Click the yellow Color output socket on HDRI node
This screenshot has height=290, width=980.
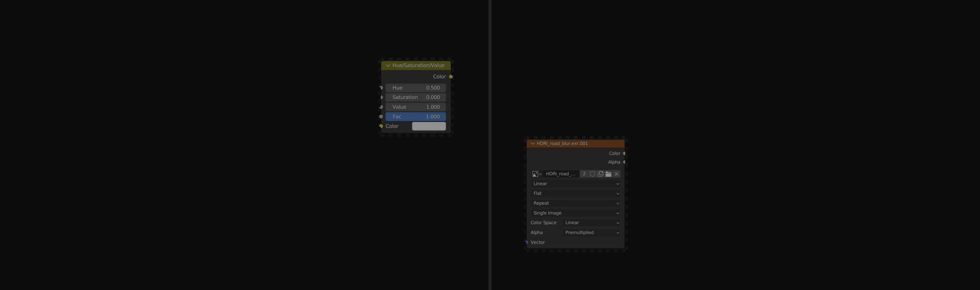coord(624,153)
